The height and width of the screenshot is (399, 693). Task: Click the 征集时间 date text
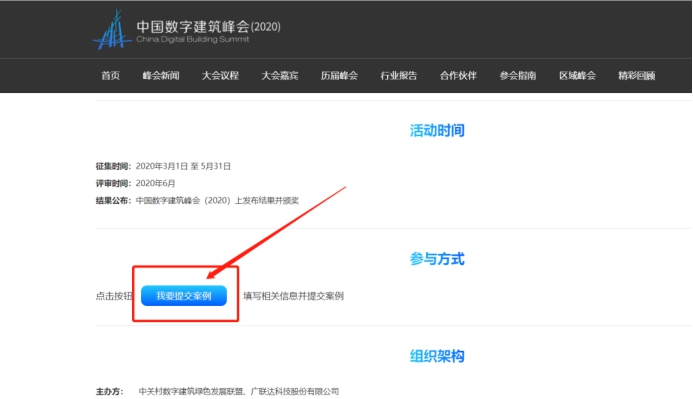pos(183,166)
